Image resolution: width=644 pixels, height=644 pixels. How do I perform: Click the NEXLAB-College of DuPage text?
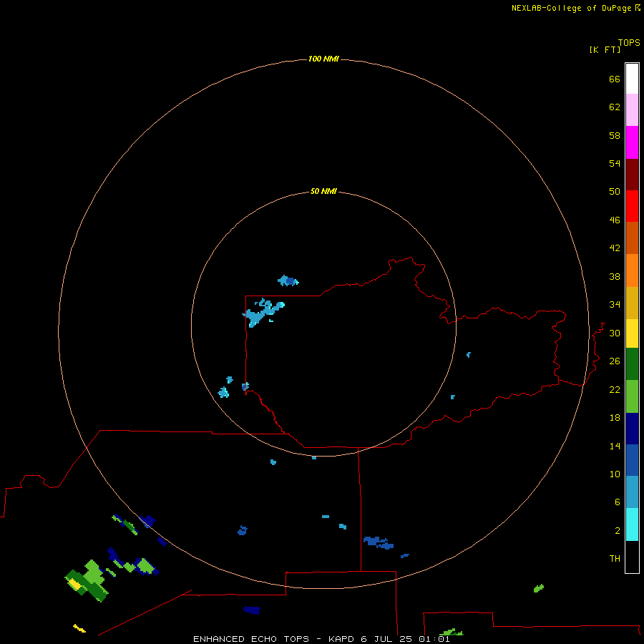[571, 8]
